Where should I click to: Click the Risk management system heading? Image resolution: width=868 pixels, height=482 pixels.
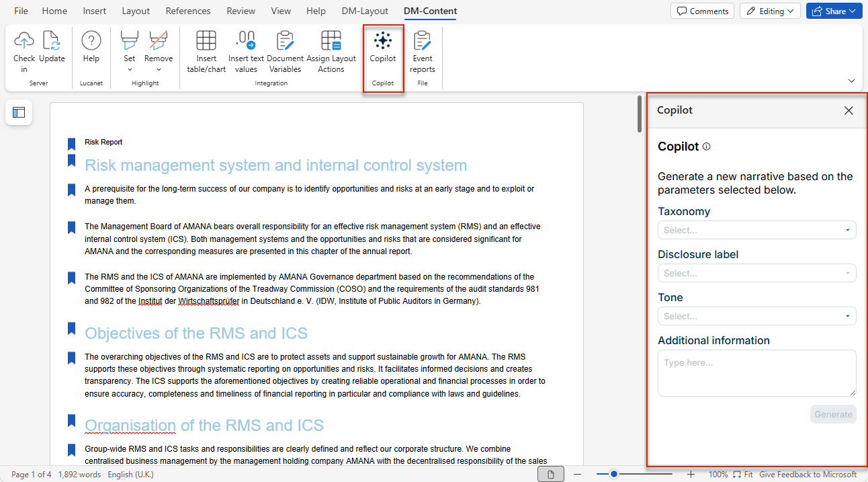coord(275,165)
